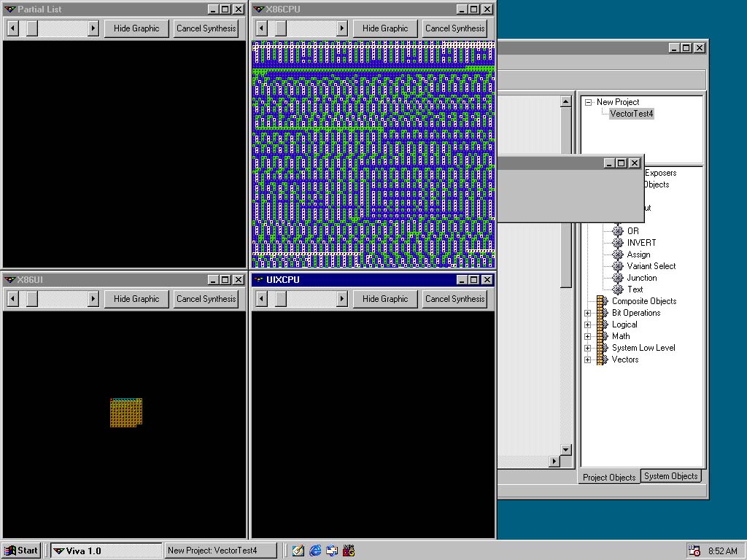Click the task scheduler tray icon

coord(694,551)
